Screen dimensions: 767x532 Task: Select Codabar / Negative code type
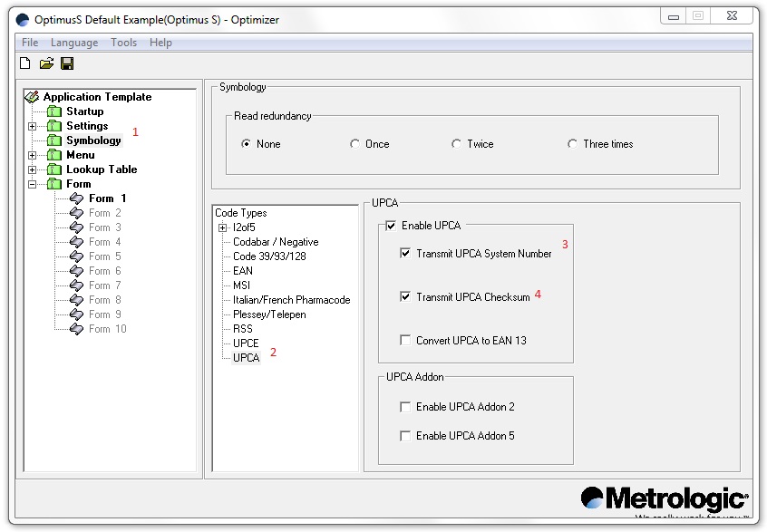pyautogui.click(x=276, y=242)
